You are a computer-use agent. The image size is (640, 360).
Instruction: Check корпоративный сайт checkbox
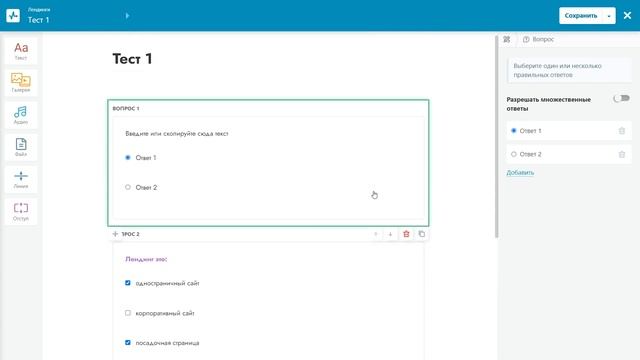(x=128, y=313)
